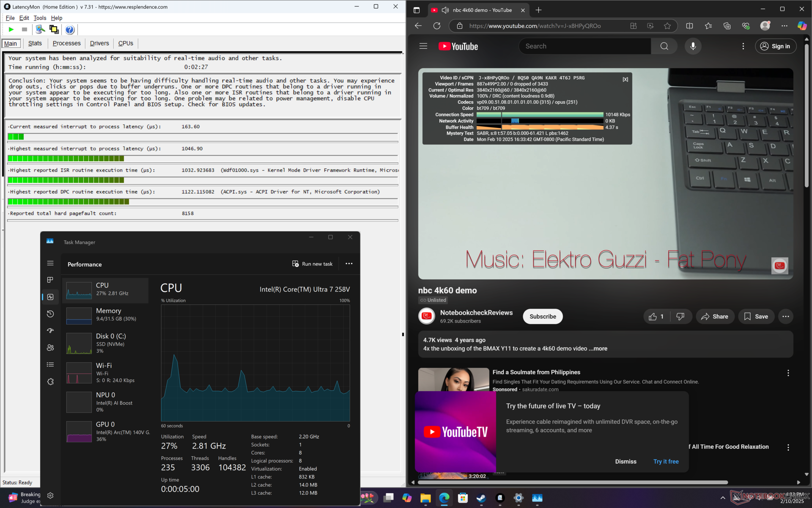Click the Edge split screen icon

click(x=689, y=26)
